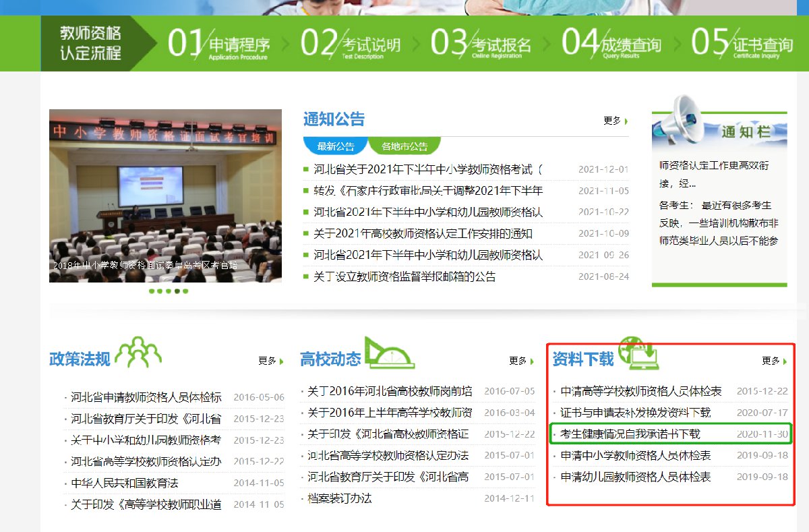The height and width of the screenshot is (532, 809).
Task: Open 河北省高等学校教师资格认定办 in 政策法规
Action: (x=146, y=461)
